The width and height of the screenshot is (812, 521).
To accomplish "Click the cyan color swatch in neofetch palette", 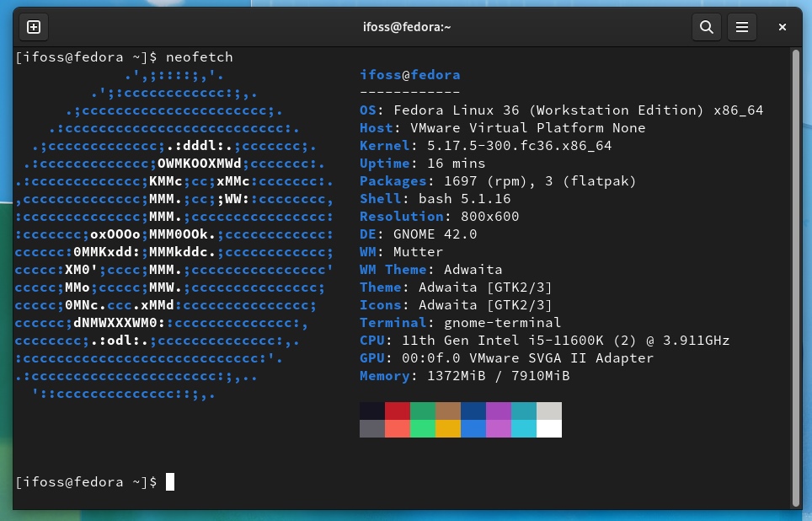I will coord(524,411).
